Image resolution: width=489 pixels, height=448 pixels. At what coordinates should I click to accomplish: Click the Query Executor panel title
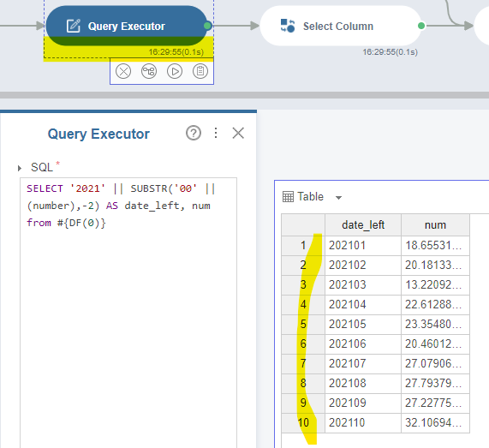(98, 134)
